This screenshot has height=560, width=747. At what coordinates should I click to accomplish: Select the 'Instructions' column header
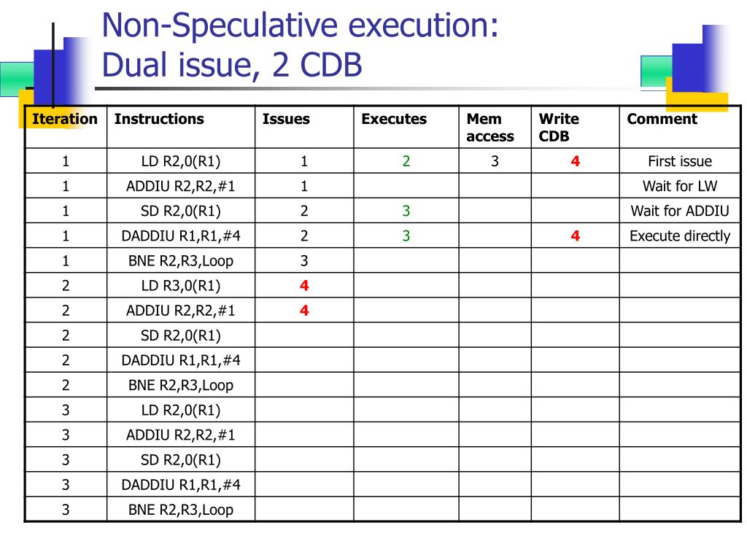click(x=181, y=127)
